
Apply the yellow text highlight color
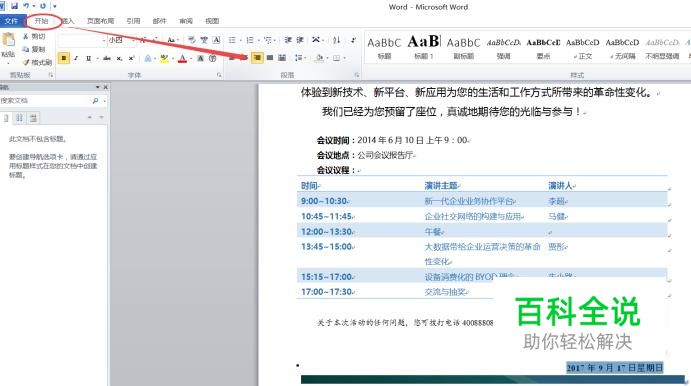pyautogui.click(x=164, y=58)
